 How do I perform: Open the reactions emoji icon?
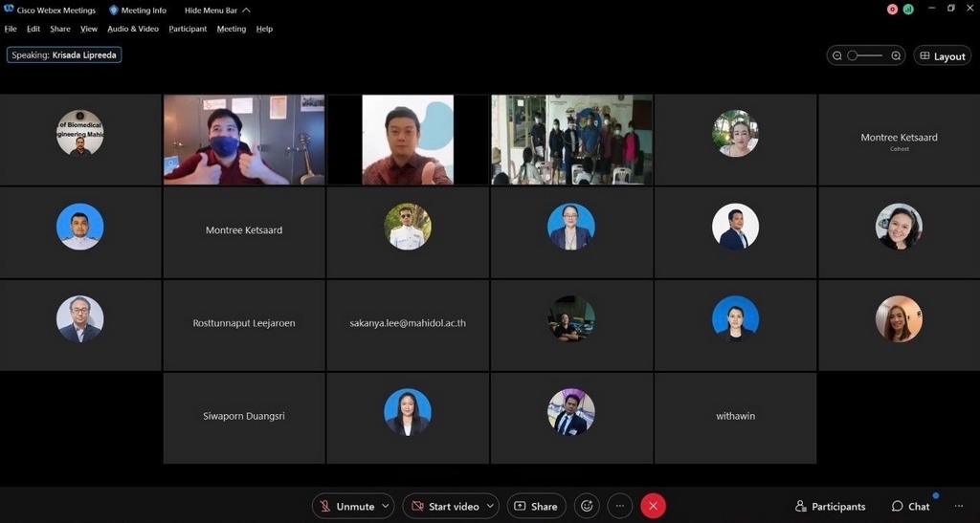click(587, 506)
